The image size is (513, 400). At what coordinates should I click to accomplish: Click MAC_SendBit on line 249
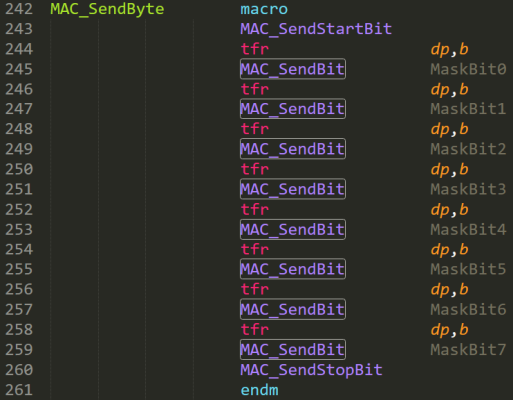point(293,149)
